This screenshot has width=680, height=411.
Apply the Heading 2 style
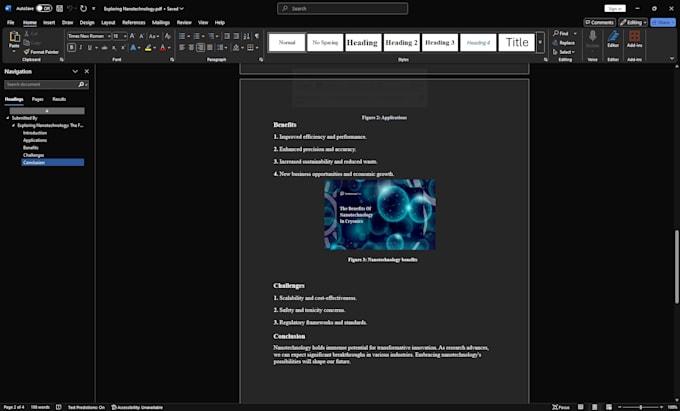pos(402,42)
